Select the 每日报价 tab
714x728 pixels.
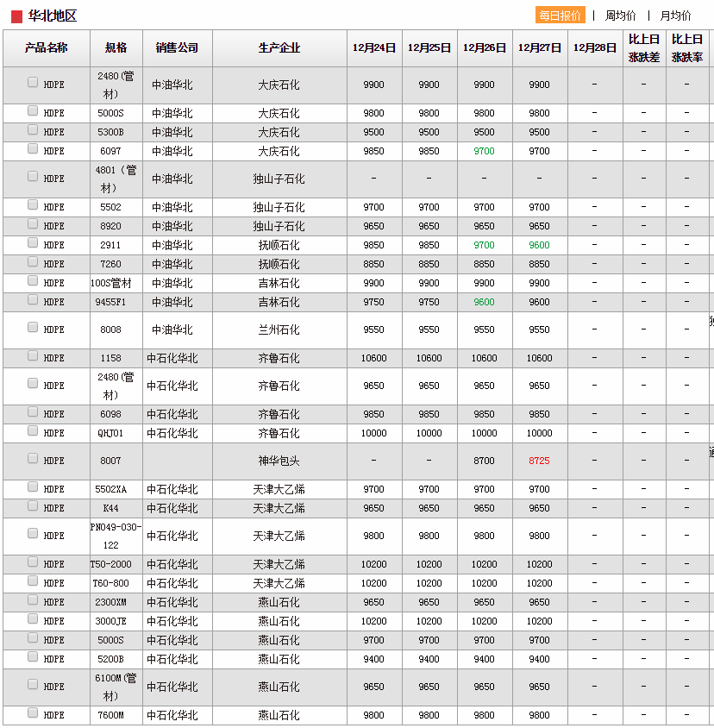coord(560,16)
